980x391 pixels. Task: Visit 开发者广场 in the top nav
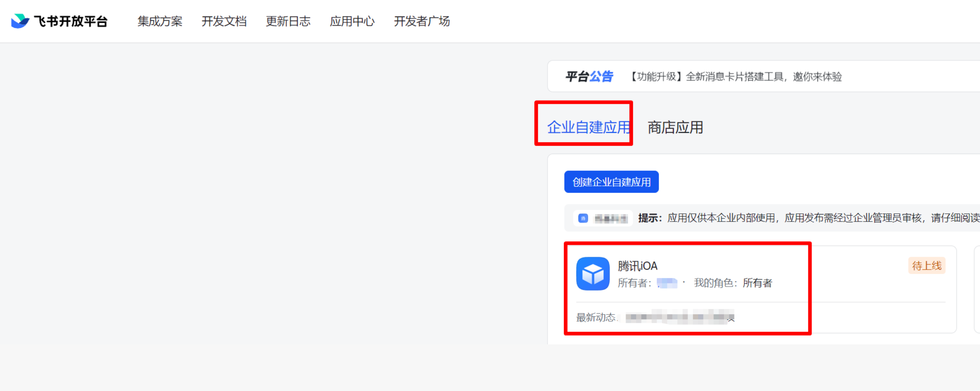point(422,21)
